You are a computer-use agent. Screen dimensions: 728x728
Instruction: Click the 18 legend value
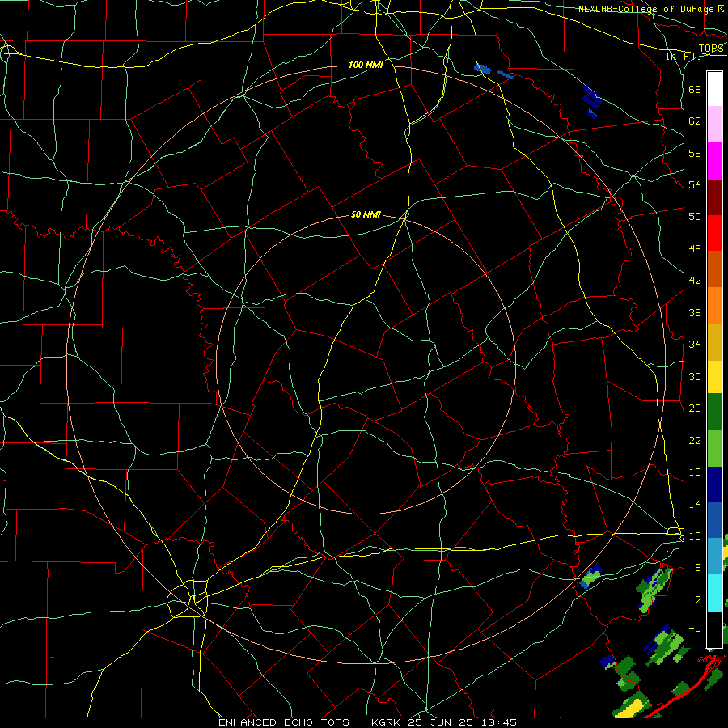click(695, 472)
